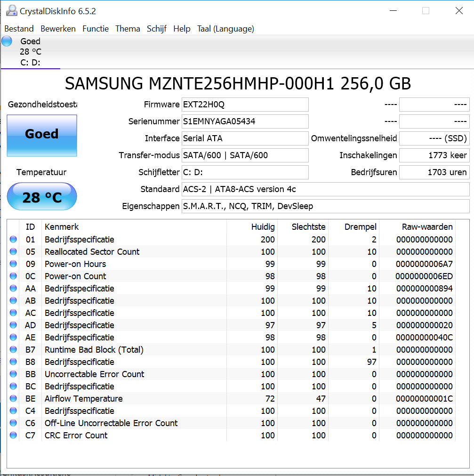
Task: Click the Standaard field ACS-2
Action: pyautogui.click(x=326, y=189)
